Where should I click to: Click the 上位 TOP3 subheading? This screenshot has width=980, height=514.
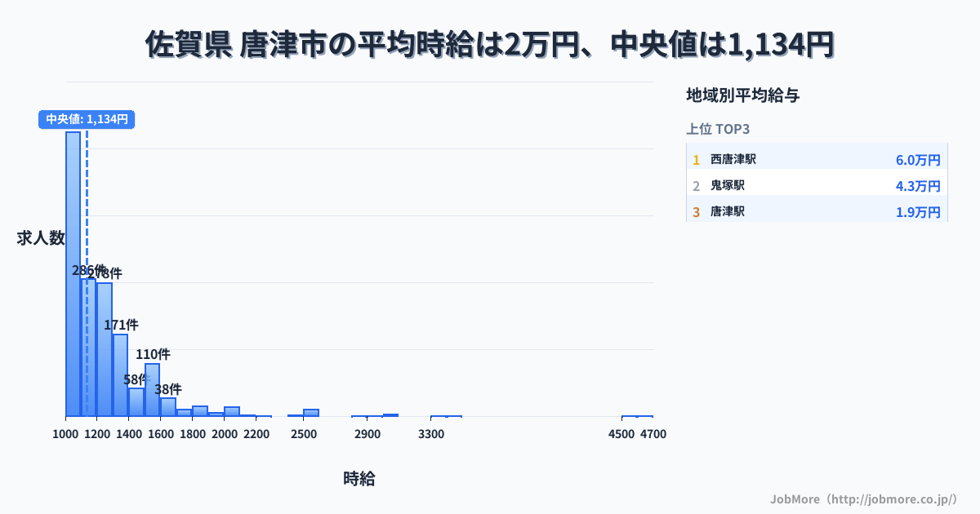(x=718, y=129)
